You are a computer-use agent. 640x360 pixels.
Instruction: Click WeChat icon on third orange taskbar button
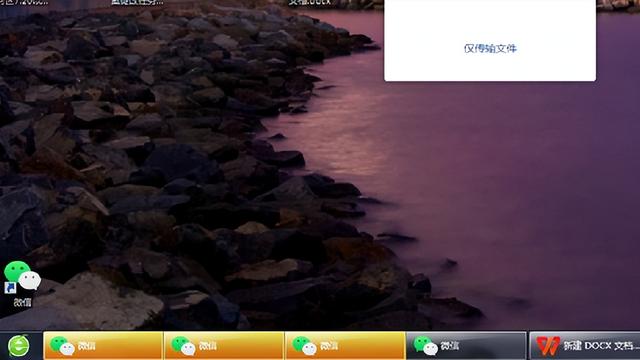(304, 346)
